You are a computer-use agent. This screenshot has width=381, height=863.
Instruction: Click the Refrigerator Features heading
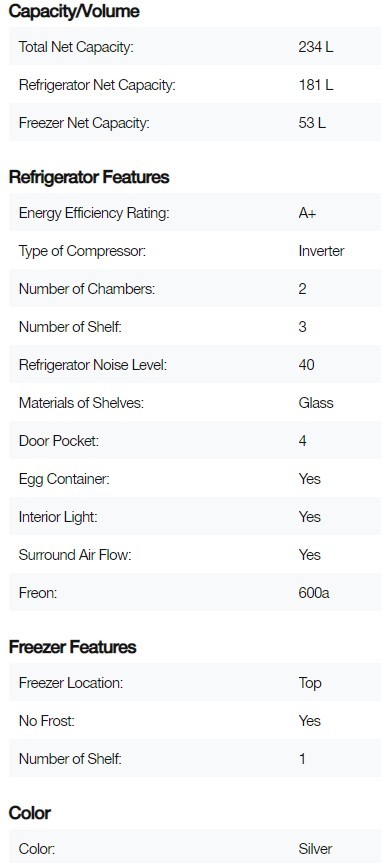point(89,177)
